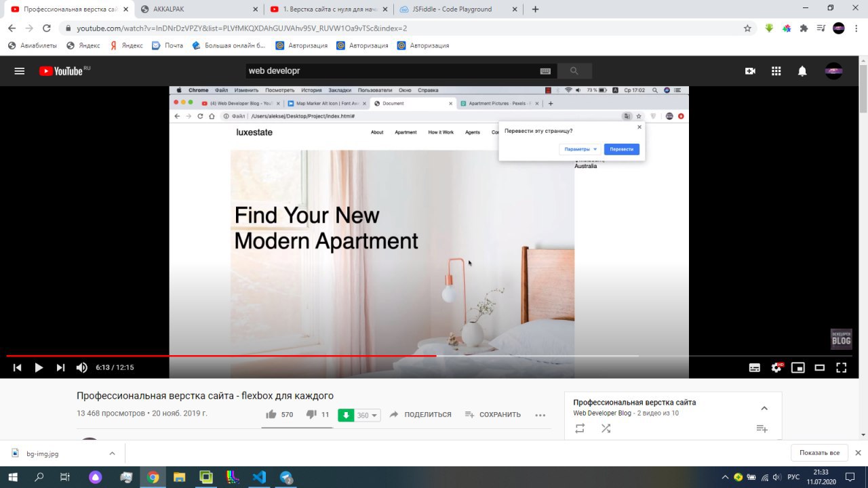Viewport: 868px width, 488px height.
Task: Open the YouTube hamburger guide menu
Action: [x=20, y=70]
